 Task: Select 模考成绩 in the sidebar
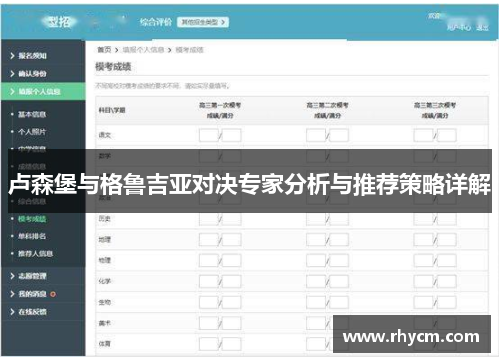[32, 219]
